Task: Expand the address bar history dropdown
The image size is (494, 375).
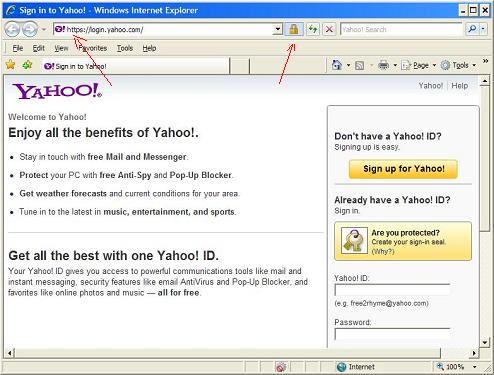Action: 278,29
